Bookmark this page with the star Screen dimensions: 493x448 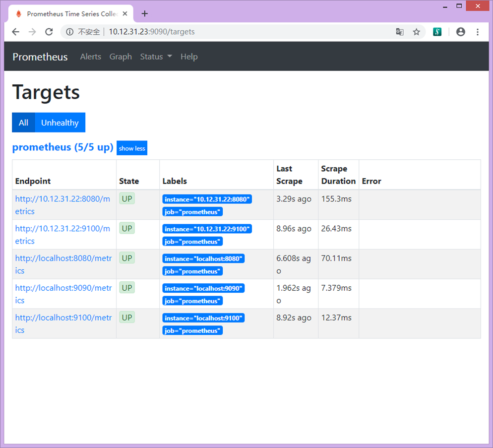click(x=416, y=32)
